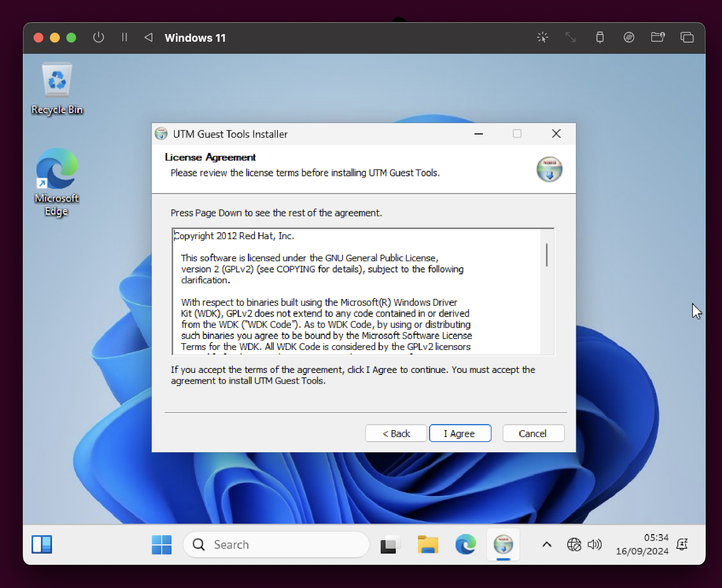
Task: Minimize the UTM window with yellow button
Action: coord(55,37)
